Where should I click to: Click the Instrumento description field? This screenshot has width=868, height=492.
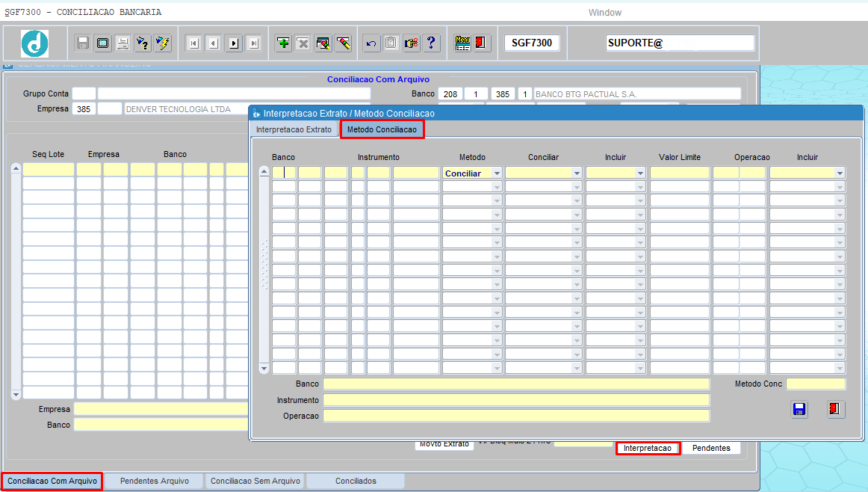[x=516, y=400]
